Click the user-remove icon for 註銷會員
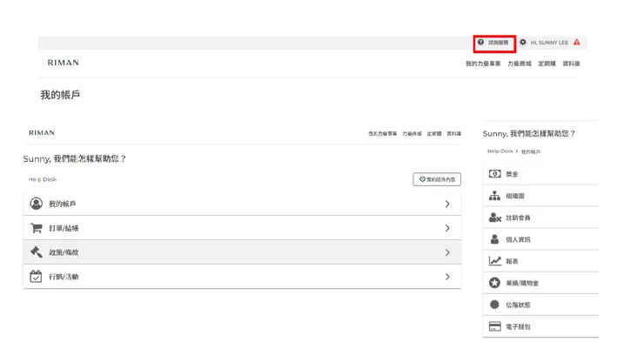 click(495, 218)
